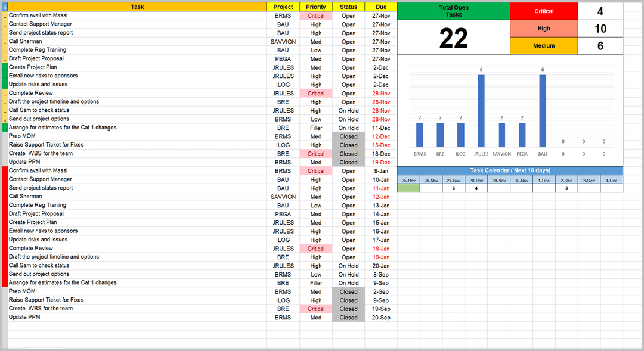Select the BAU bar in the chart
Viewport: 644px width, 351px height.
[543, 111]
